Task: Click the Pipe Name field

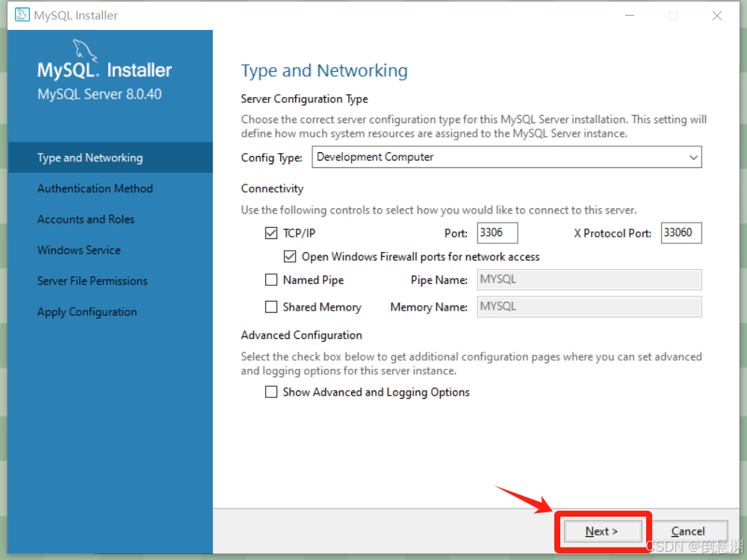Action: point(589,279)
